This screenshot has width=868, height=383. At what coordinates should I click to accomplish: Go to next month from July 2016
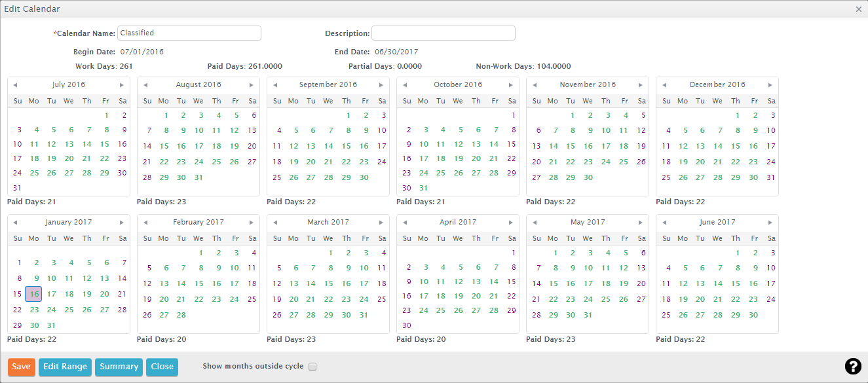tap(121, 85)
